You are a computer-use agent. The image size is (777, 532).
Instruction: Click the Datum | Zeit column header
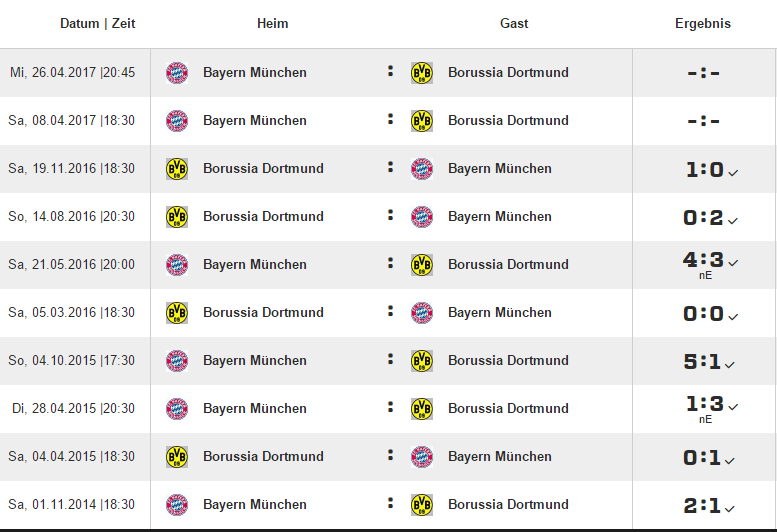tap(98, 23)
